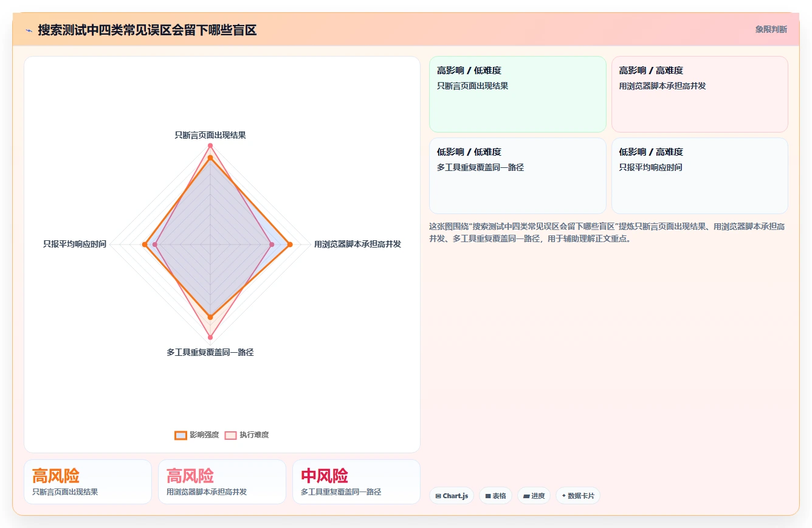Click the radar axis label 用浏览器脚本承担高并发
812x528 pixels.
pyautogui.click(x=357, y=244)
